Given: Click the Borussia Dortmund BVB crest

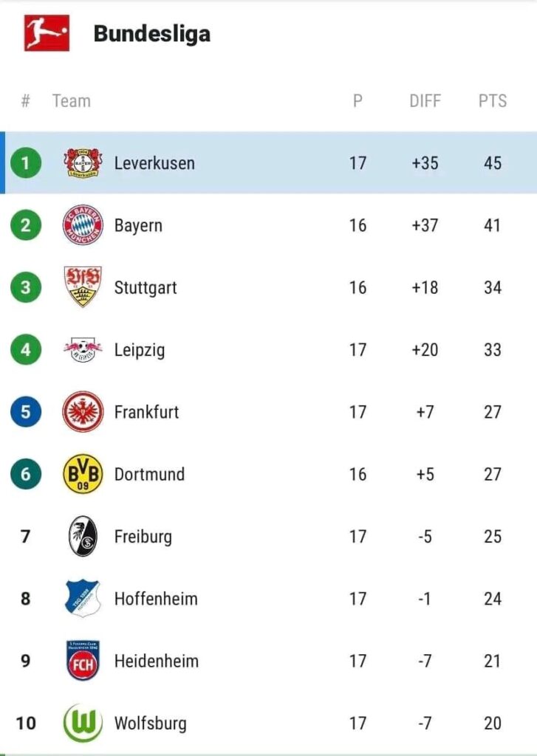Looking at the screenshot, I should click(83, 474).
